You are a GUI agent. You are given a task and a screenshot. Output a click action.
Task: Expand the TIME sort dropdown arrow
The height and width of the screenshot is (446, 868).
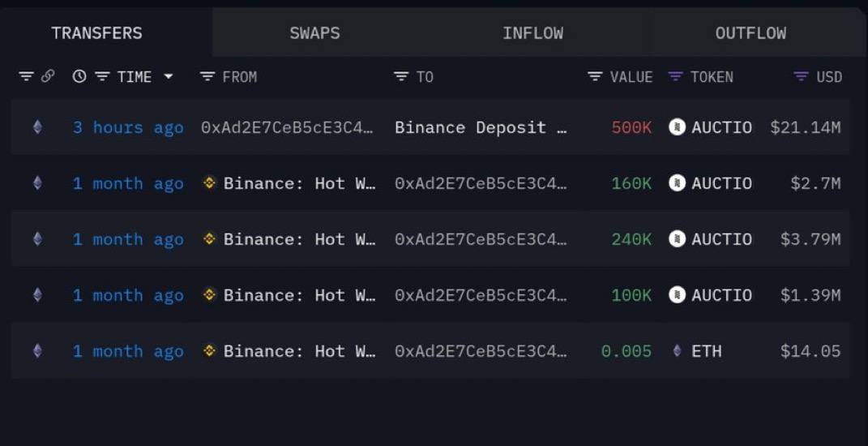coord(169,76)
